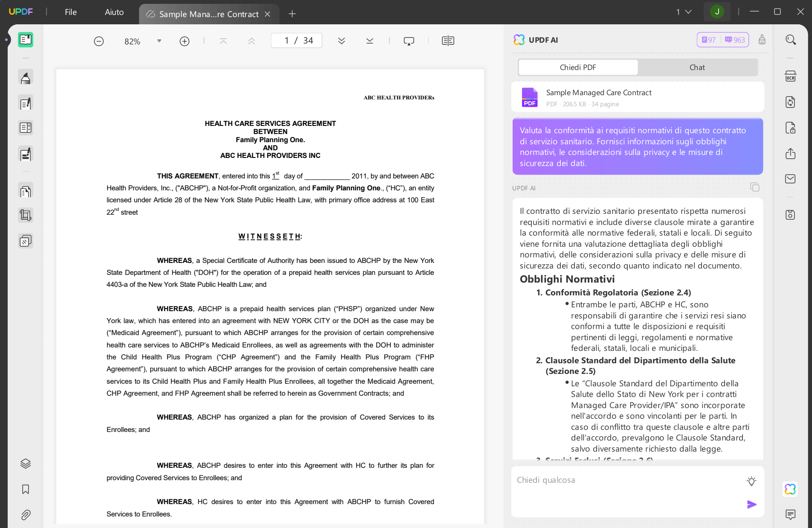Open the File menu
This screenshot has height=528, width=812.
point(71,12)
